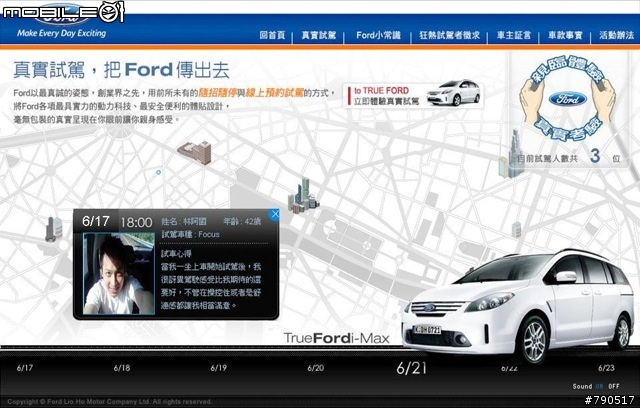Open the 活動辦法 menu item
Image resolution: width=640 pixels, height=408 pixels.
(616, 35)
